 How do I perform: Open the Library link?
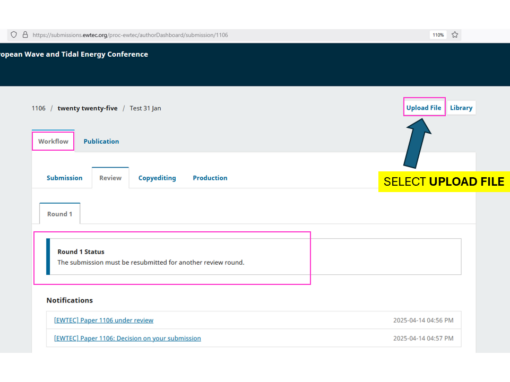pyautogui.click(x=461, y=108)
